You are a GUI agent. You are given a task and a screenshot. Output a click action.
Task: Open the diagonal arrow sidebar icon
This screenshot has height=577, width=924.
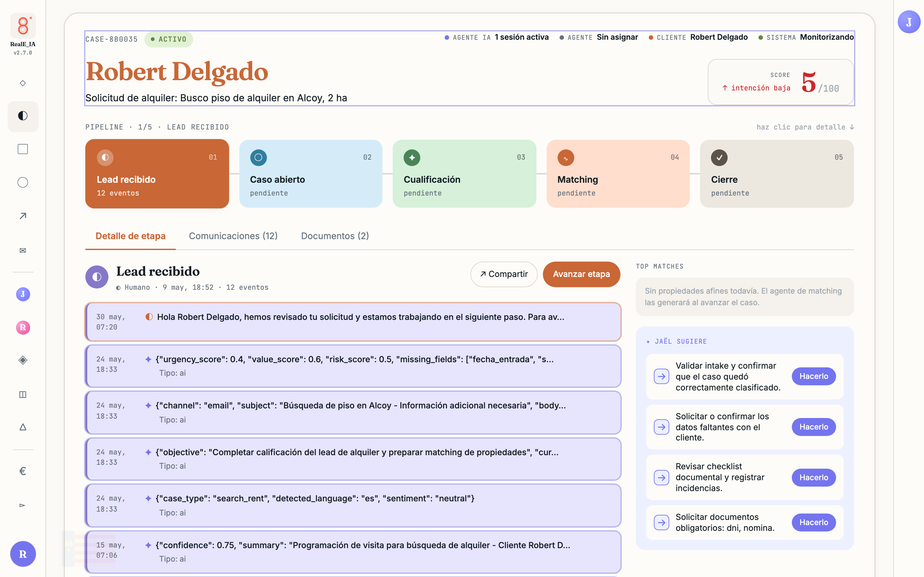click(23, 216)
